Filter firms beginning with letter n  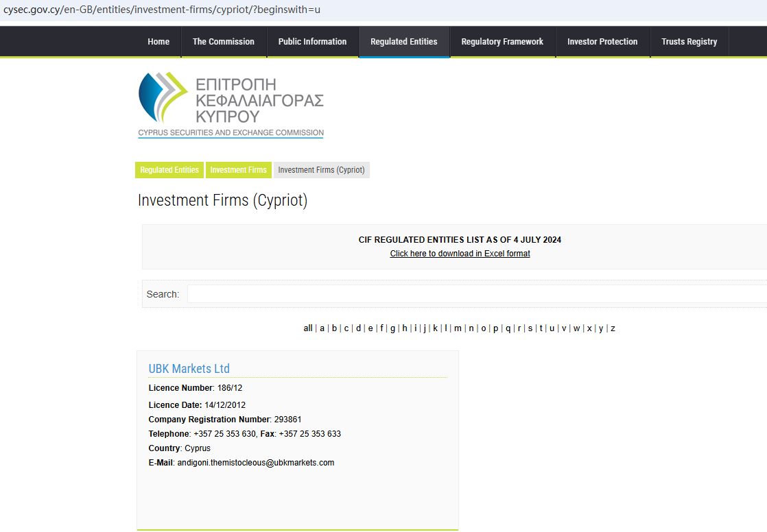[471, 328]
